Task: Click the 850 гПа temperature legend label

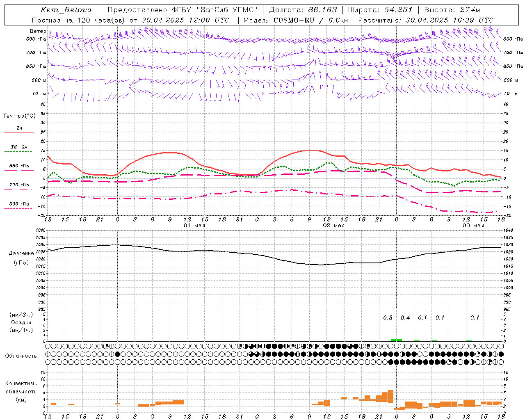Action: point(19,166)
